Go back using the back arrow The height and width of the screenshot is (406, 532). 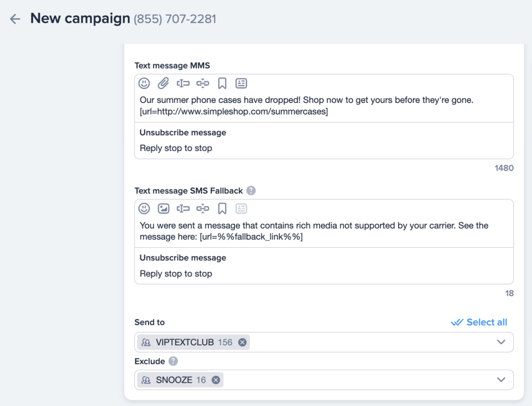click(x=15, y=19)
